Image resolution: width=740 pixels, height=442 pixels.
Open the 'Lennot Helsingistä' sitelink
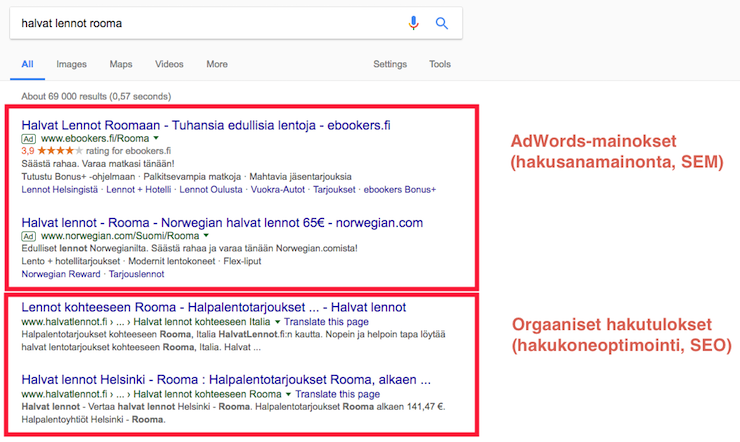(x=59, y=190)
